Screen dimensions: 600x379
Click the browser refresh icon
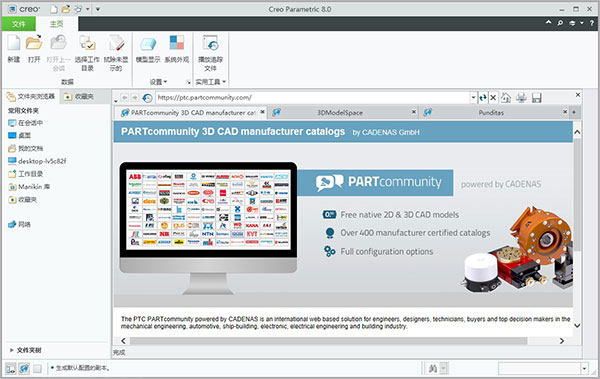pos(483,98)
